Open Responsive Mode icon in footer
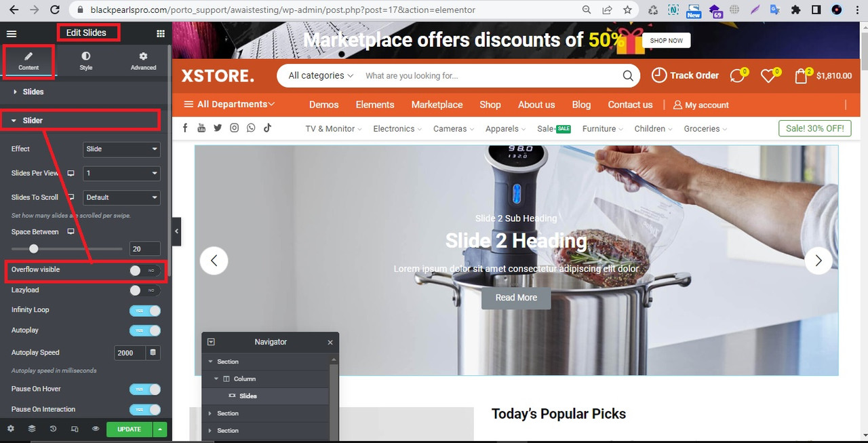 point(75,429)
